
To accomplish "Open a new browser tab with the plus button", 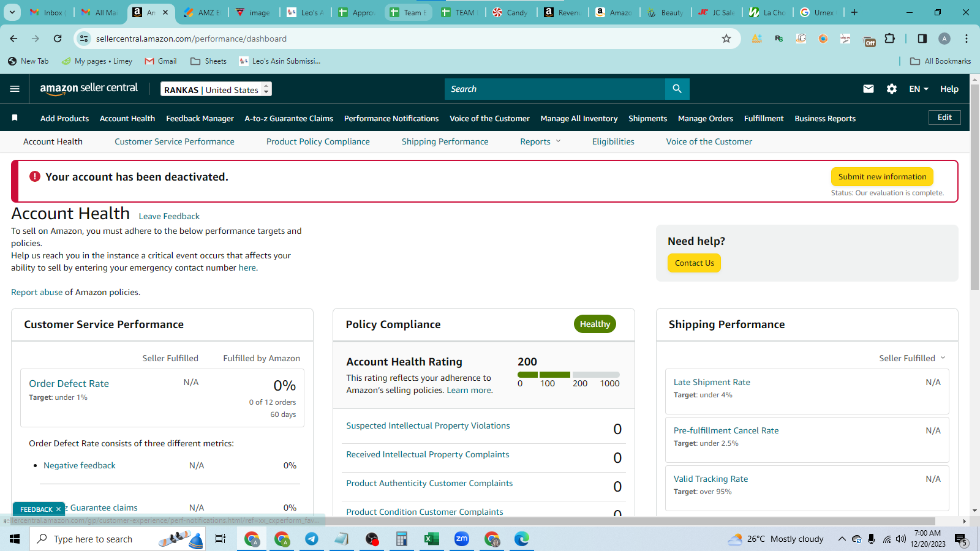I will 854,12.
